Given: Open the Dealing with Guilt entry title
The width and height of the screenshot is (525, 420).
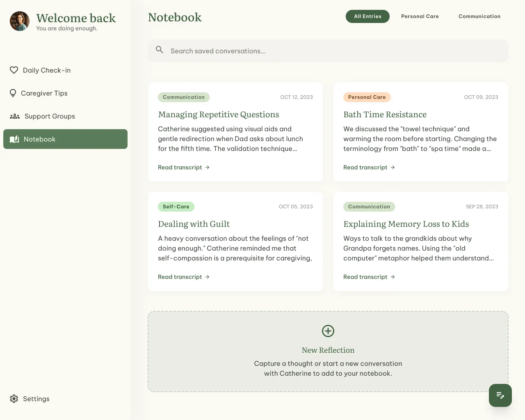Looking at the screenshot, I should coord(194,224).
